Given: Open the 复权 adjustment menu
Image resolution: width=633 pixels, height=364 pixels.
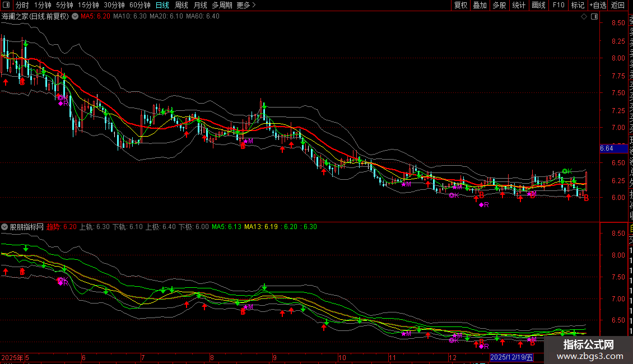Looking at the screenshot, I should 460,6.
